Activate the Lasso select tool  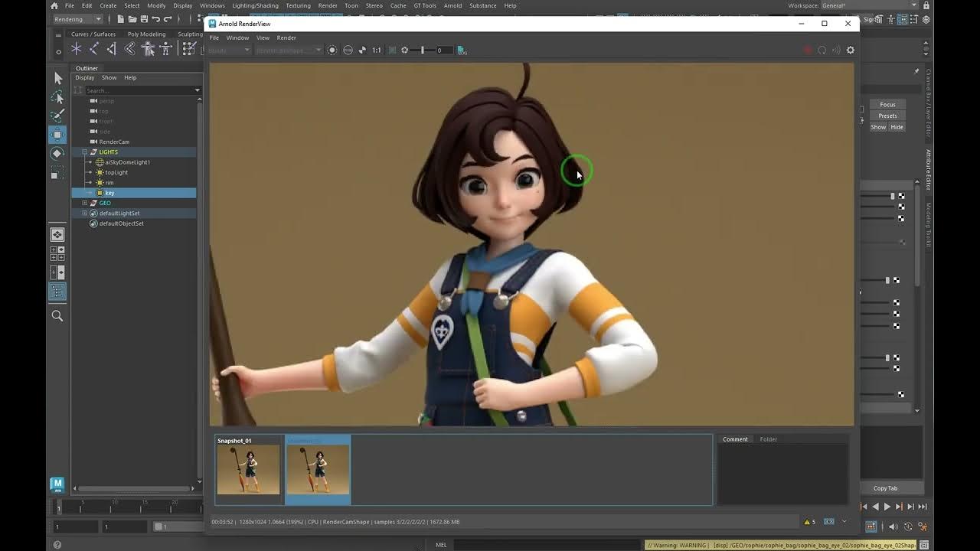[x=57, y=97]
